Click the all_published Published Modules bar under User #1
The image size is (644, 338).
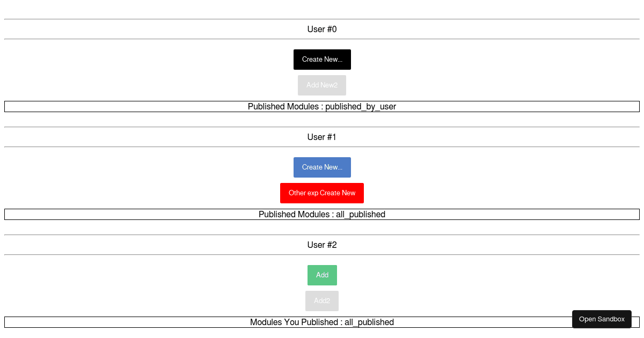(x=322, y=214)
